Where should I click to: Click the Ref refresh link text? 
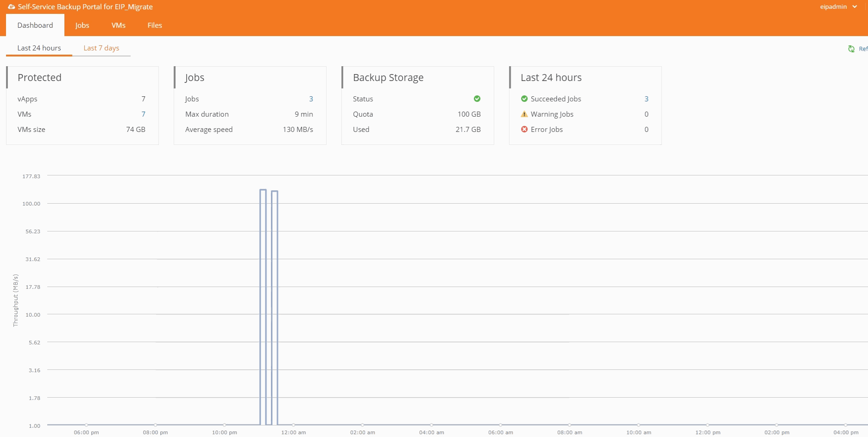click(863, 49)
